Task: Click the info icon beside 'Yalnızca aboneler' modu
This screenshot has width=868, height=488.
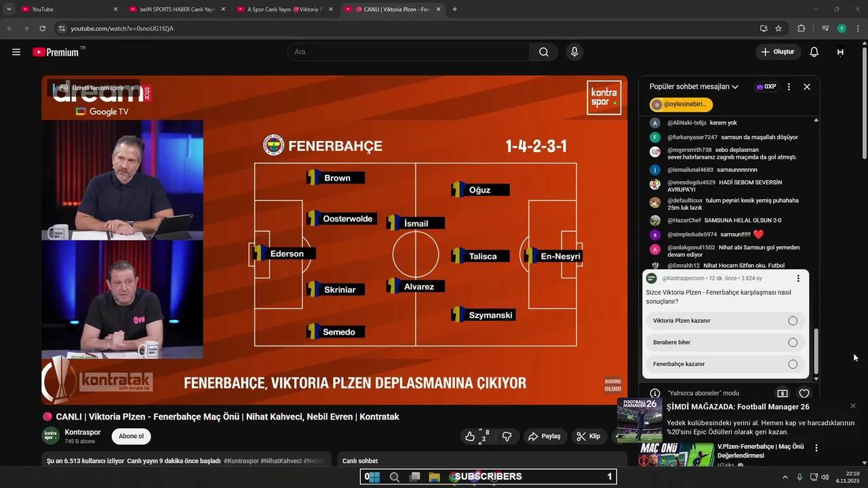Action: [655, 393]
